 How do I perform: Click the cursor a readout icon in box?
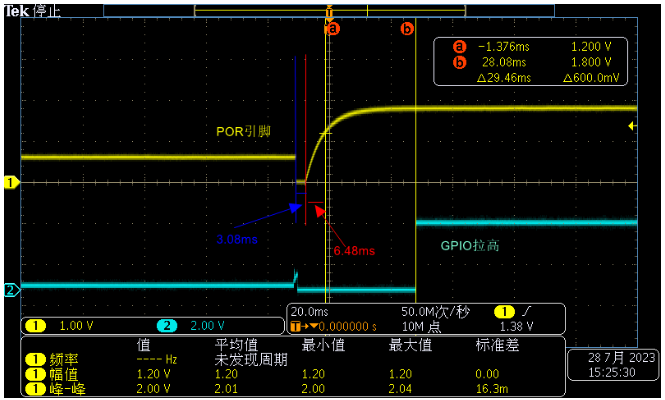click(459, 46)
